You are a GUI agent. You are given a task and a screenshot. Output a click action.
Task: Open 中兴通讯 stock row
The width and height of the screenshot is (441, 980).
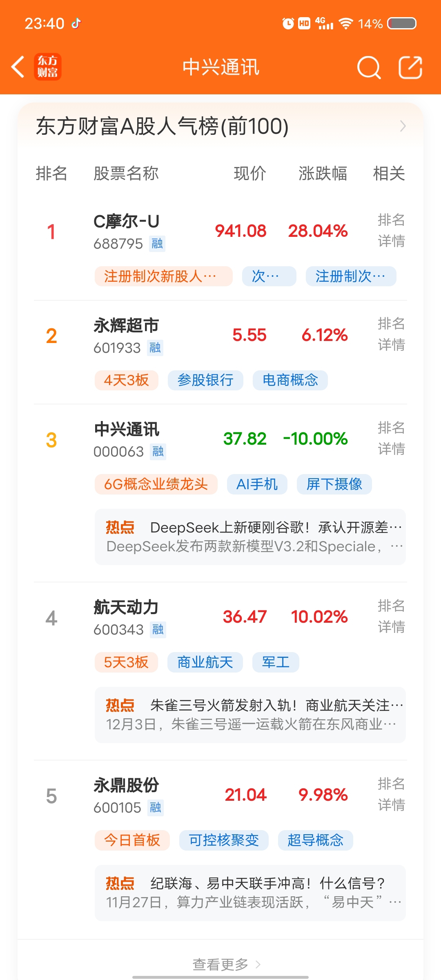220,440
